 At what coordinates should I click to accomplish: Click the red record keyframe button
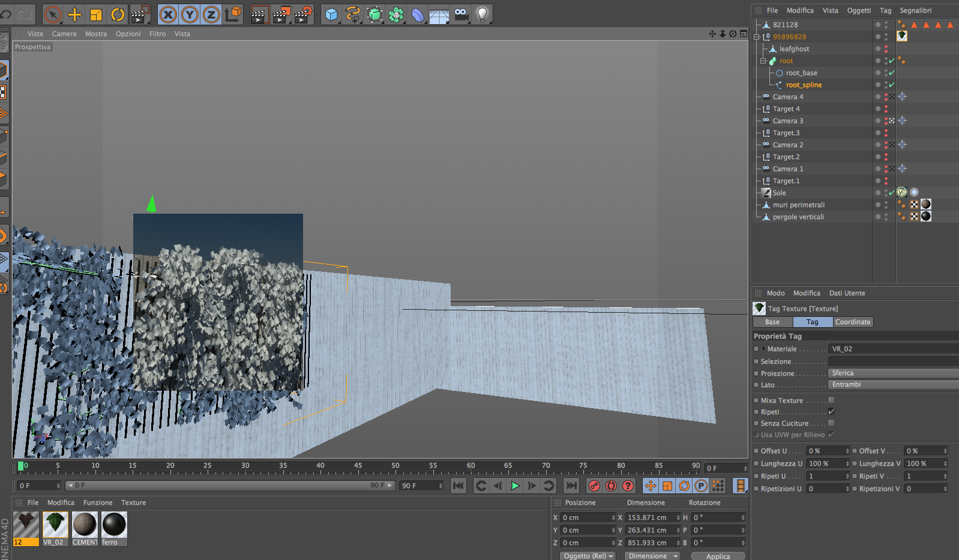click(594, 486)
